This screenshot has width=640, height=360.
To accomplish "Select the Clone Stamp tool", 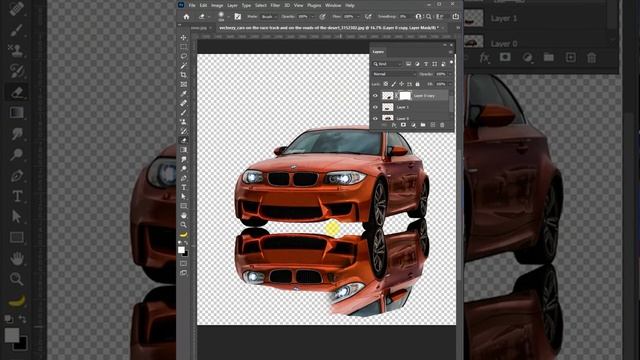I will tap(183, 121).
